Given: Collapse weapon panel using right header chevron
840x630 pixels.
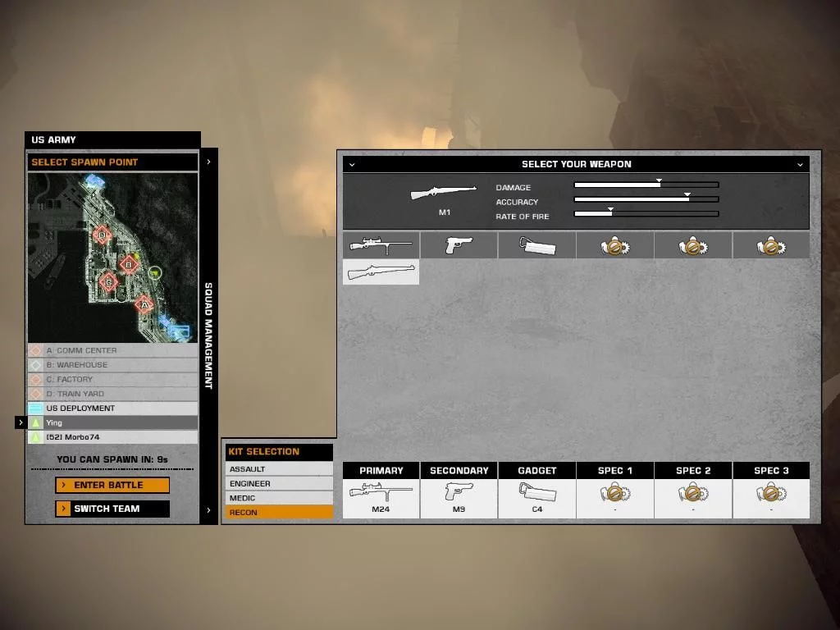Looking at the screenshot, I should [800, 164].
